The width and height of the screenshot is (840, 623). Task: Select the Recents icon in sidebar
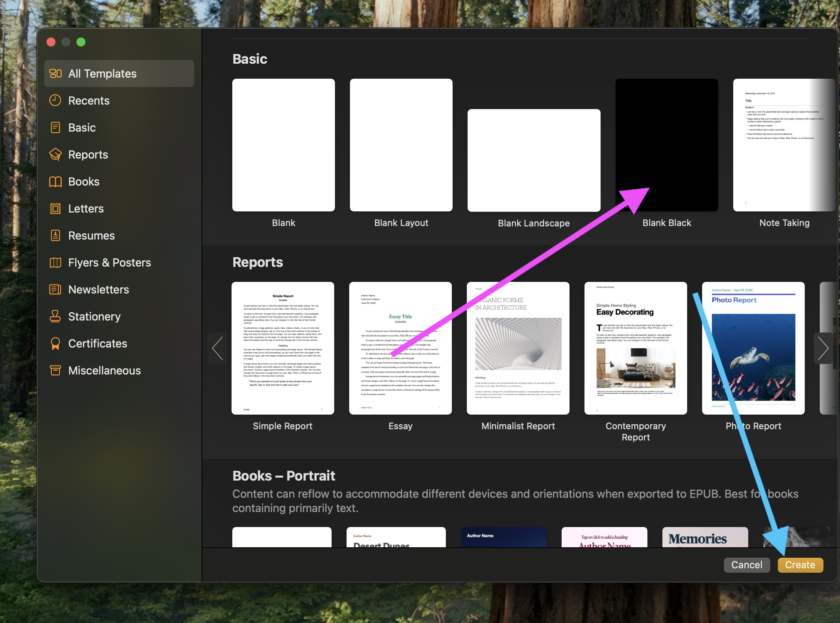pyautogui.click(x=56, y=100)
